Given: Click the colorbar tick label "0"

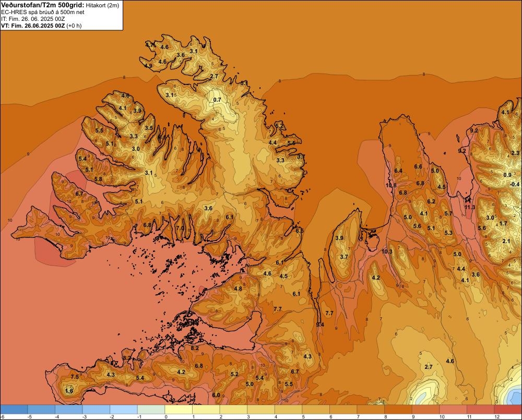Looking at the screenshot, I should point(166,417).
